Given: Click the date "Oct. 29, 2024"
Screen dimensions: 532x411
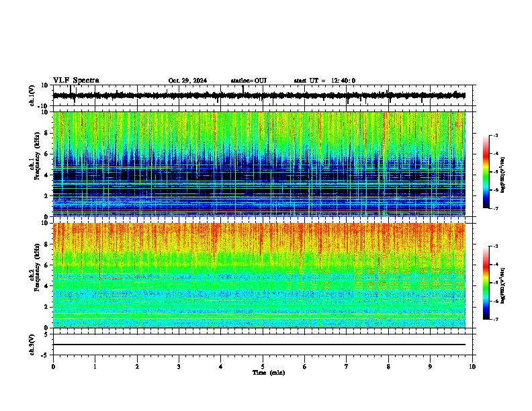Looking at the screenshot, I should pyautogui.click(x=187, y=81).
